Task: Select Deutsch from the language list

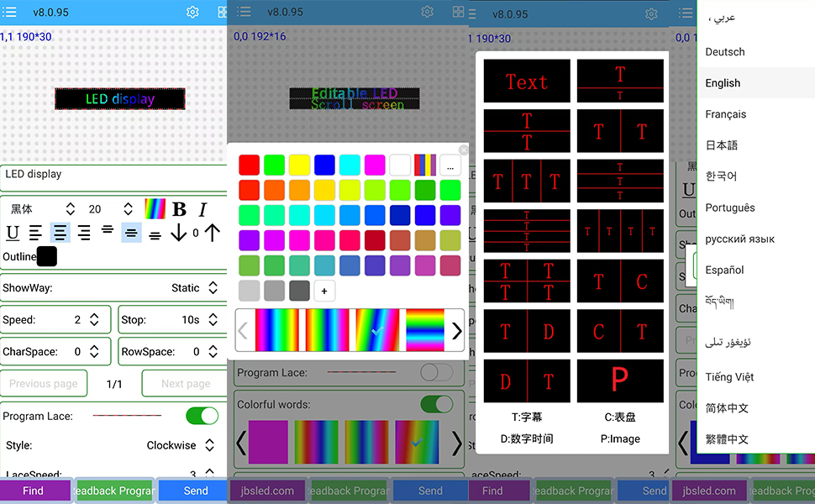Action: pyautogui.click(x=724, y=52)
